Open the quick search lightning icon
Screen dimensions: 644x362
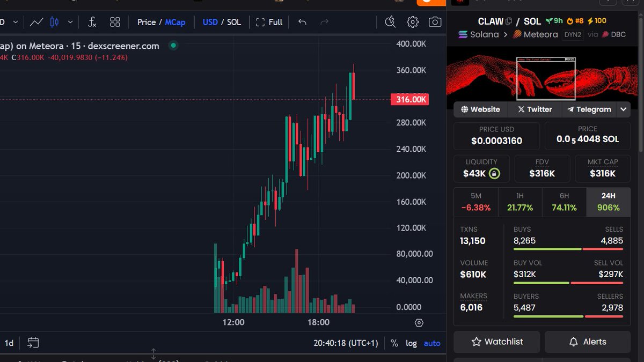click(390, 22)
